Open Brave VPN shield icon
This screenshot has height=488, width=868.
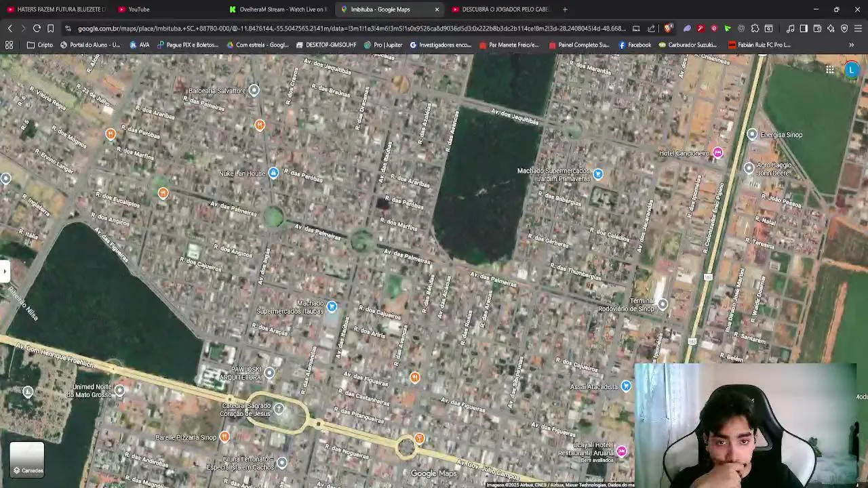pyautogui.click(x=844, y=28)
